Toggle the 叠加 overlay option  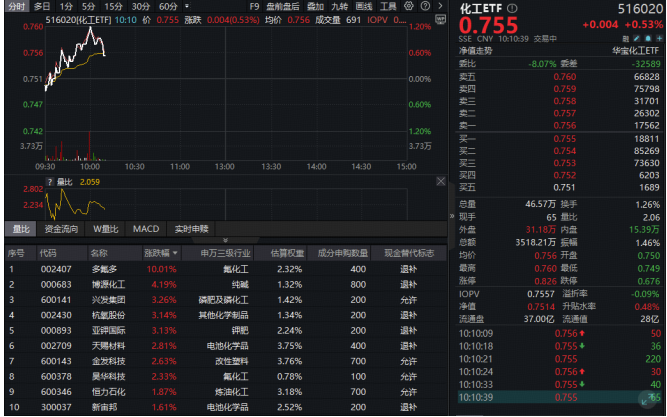tap(315, 6)
